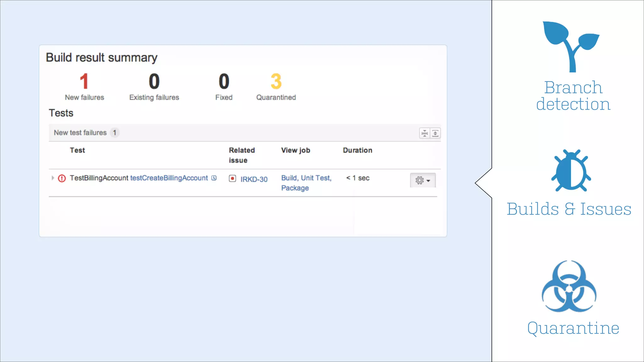Open the testCreateBillingAccount test link
Screen dimensions: 644x362
(x=169, y=178)
